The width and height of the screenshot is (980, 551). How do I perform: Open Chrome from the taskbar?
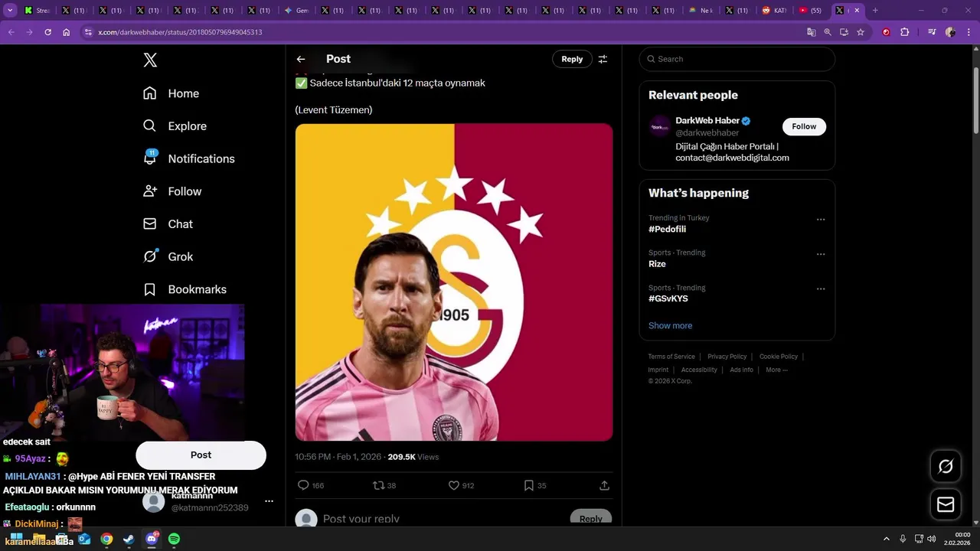point(106,539)
